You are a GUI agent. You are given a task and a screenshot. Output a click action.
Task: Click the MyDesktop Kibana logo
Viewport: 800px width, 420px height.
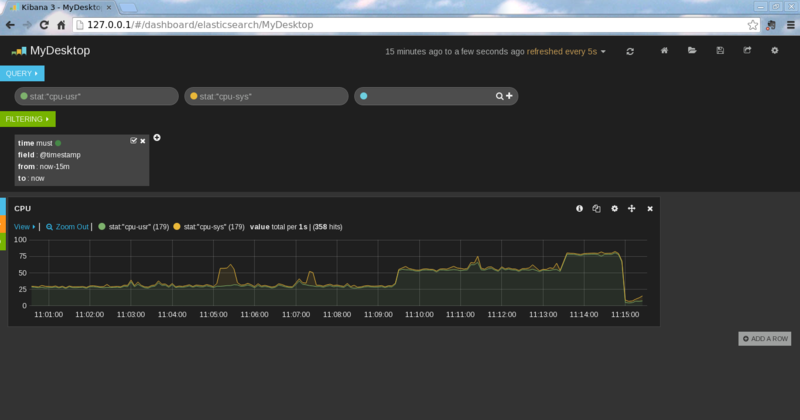19,51
